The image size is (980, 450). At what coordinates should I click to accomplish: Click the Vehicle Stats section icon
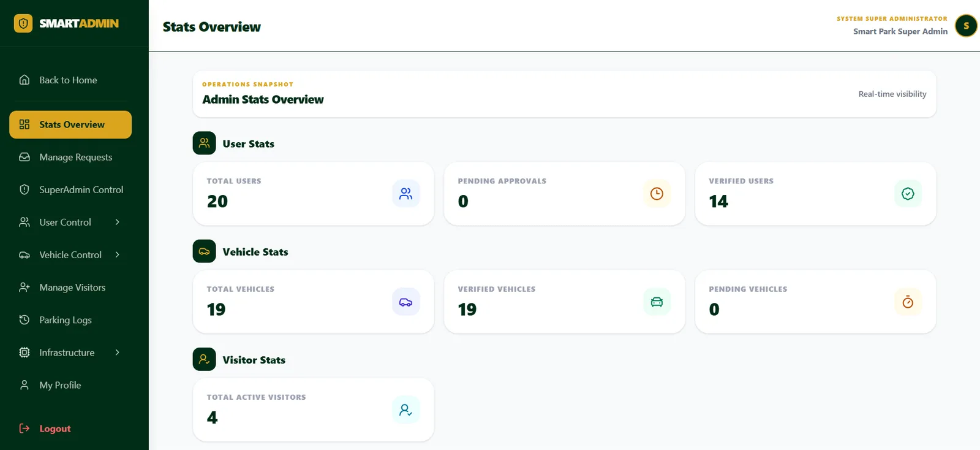205,251
